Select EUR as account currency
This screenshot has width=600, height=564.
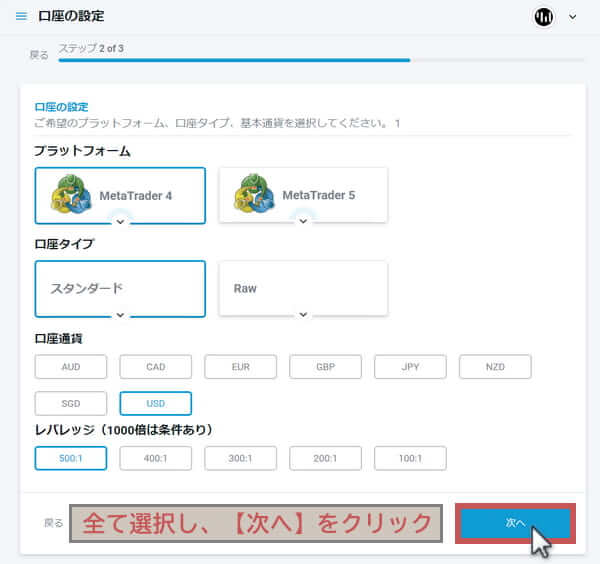(x=241, y=367)
